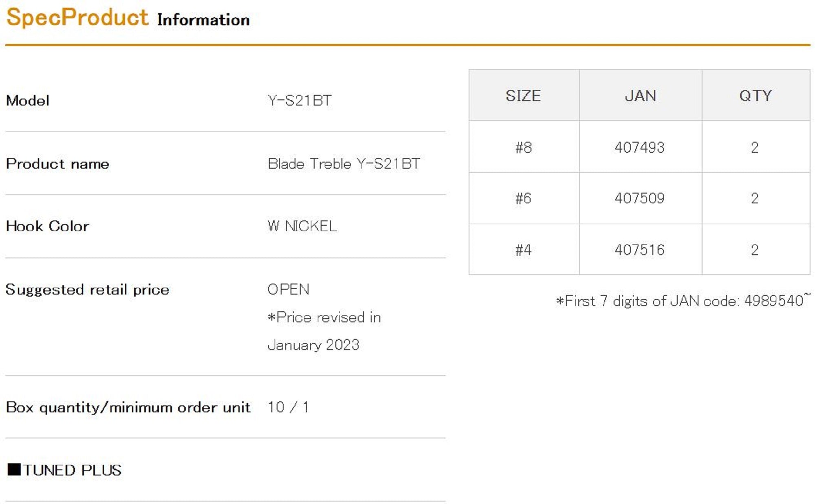The height and width of the screenshot is (504, 815).
Task: Select JAN code 407509
Action: click(x=639, y=198)
